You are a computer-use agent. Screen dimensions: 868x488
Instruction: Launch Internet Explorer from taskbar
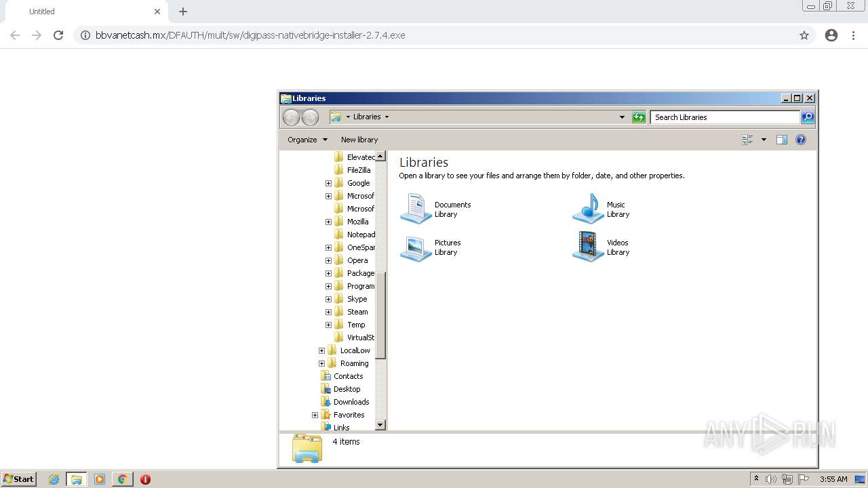tap(54, 479)
